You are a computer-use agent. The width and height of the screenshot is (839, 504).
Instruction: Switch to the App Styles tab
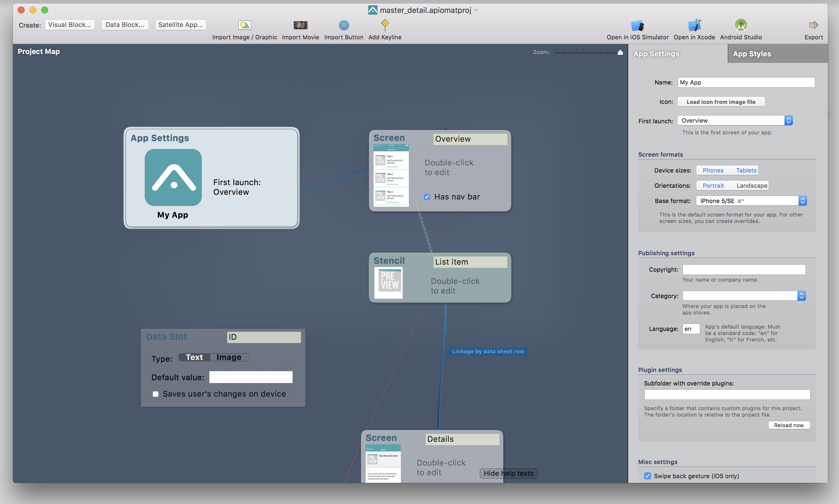(x=753, y=53)
